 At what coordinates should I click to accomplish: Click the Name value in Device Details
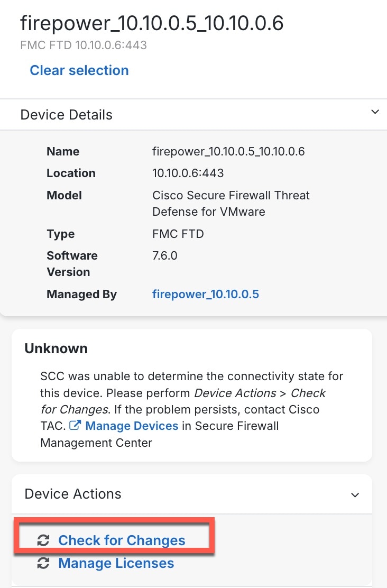point(228,151)
